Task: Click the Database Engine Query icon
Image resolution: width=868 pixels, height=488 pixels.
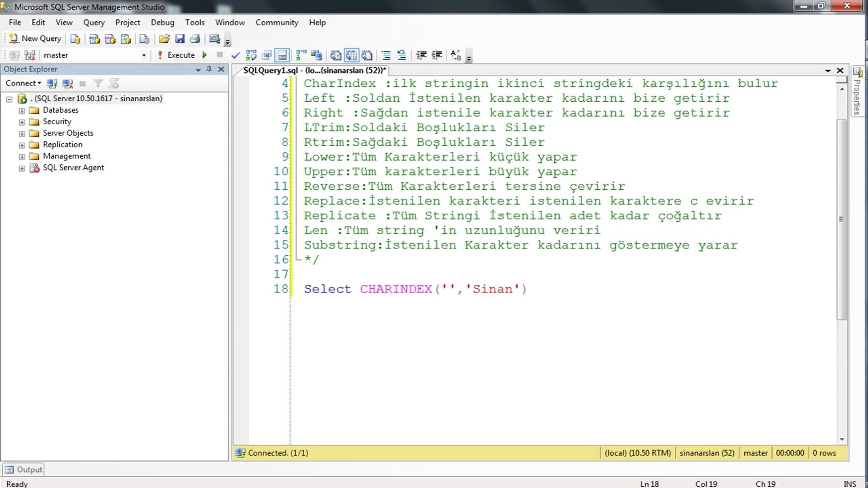Action: (x=75, y=39)
